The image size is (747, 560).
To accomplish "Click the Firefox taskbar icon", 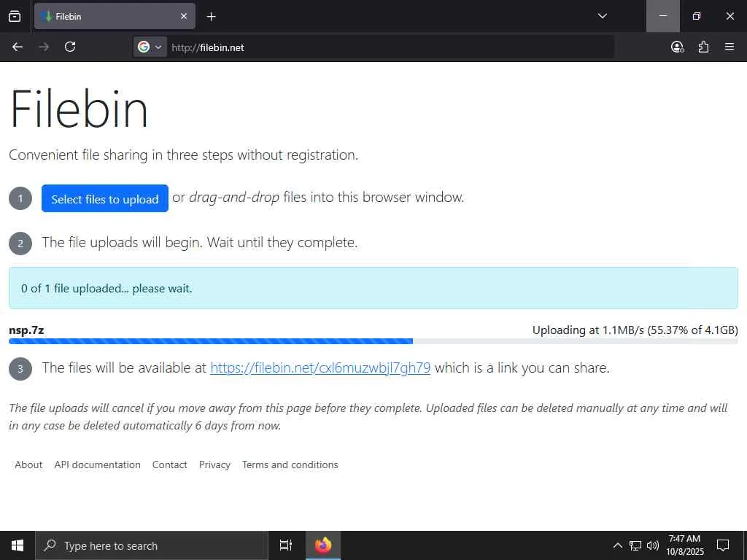I will coord(323,545).
